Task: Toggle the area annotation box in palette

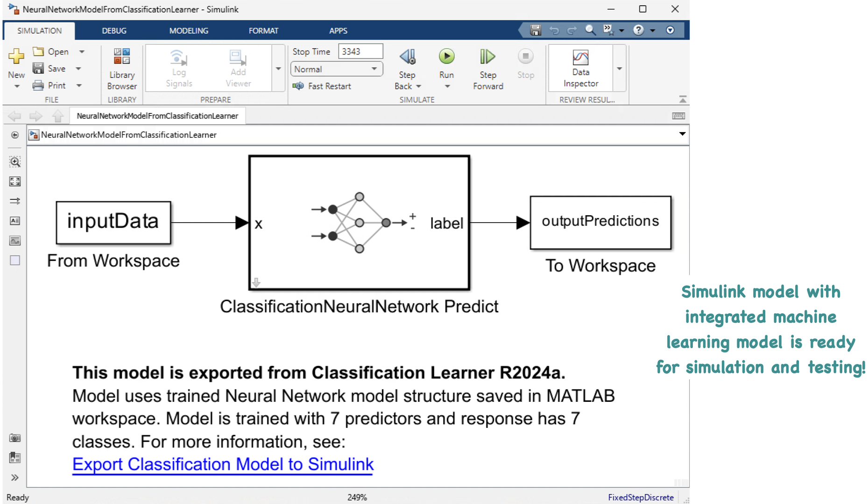Action: click(15, 260)
